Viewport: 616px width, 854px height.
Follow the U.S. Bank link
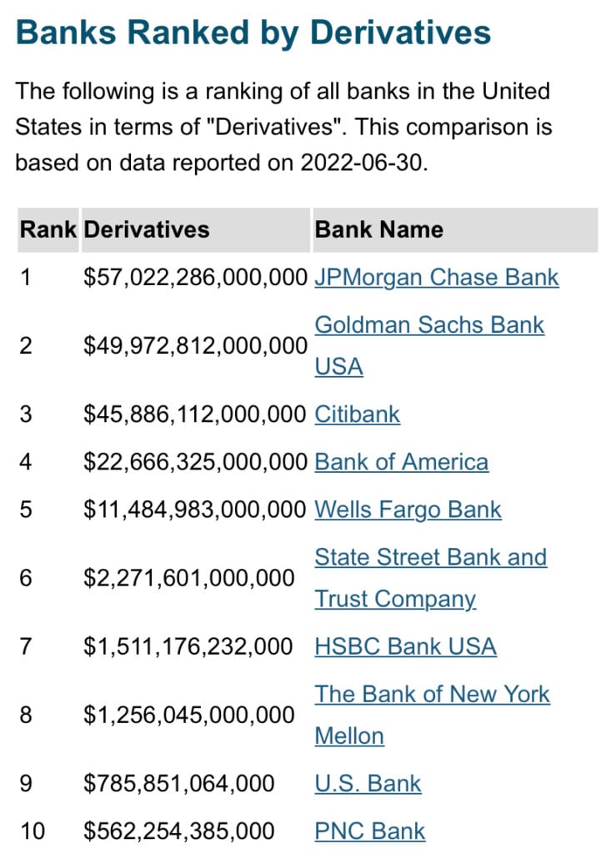tap(368, 784)
